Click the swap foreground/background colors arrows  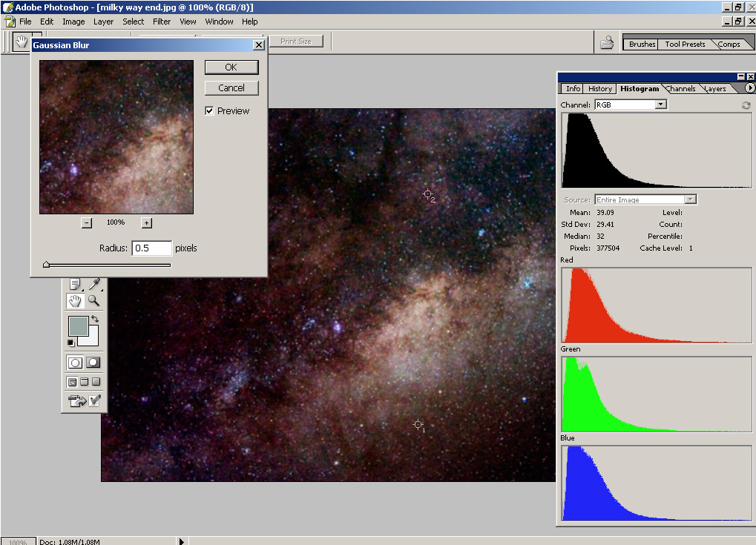pos(94,320)
